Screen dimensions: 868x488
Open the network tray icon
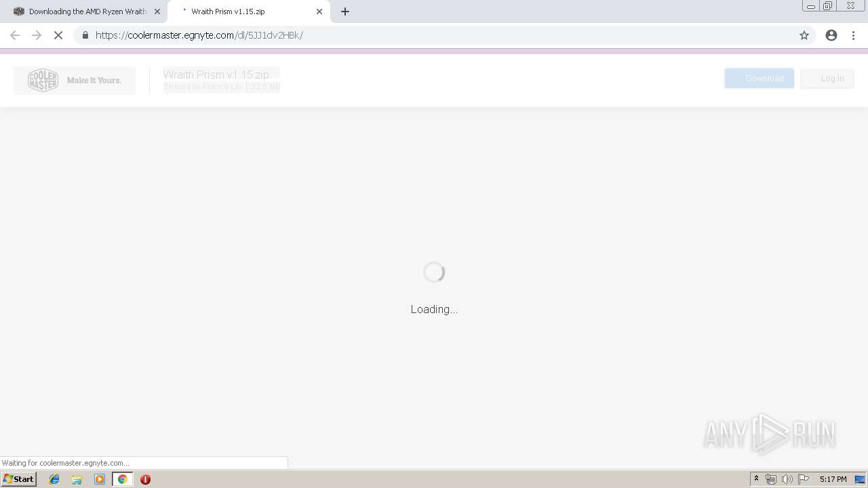pyautogui.click(x=771, y=479)
